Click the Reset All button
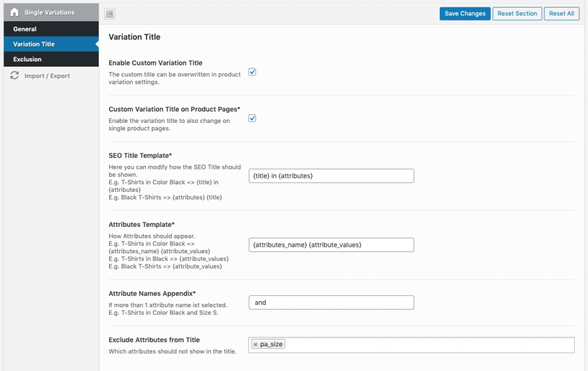This screenshot has width=588, height=371. [561, 14]
